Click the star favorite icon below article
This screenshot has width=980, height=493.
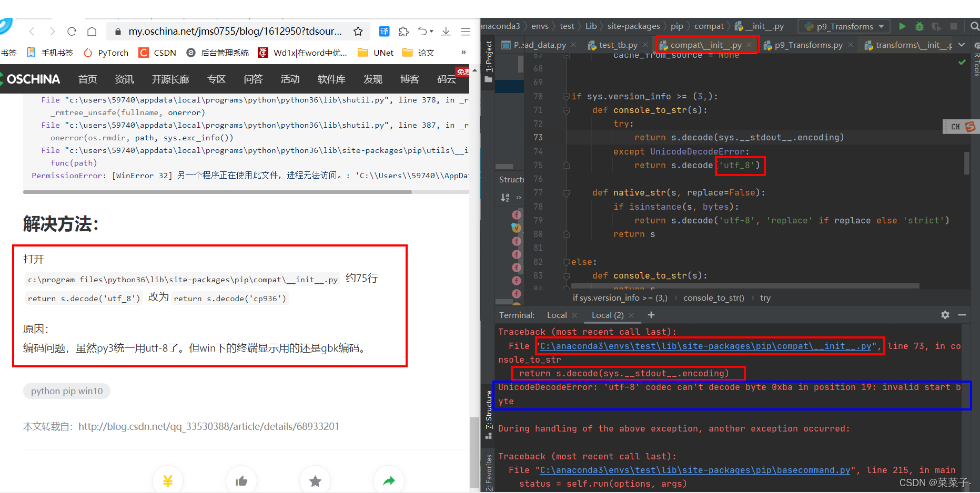pyautogui.click(x=315, y=480)
